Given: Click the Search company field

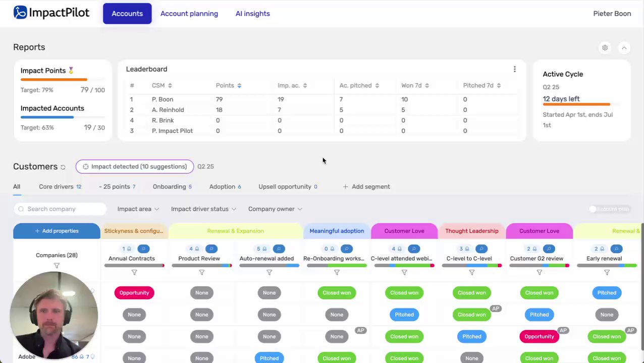Looking at the screenshot, I should pyautogui.click(x=61, y=209).
